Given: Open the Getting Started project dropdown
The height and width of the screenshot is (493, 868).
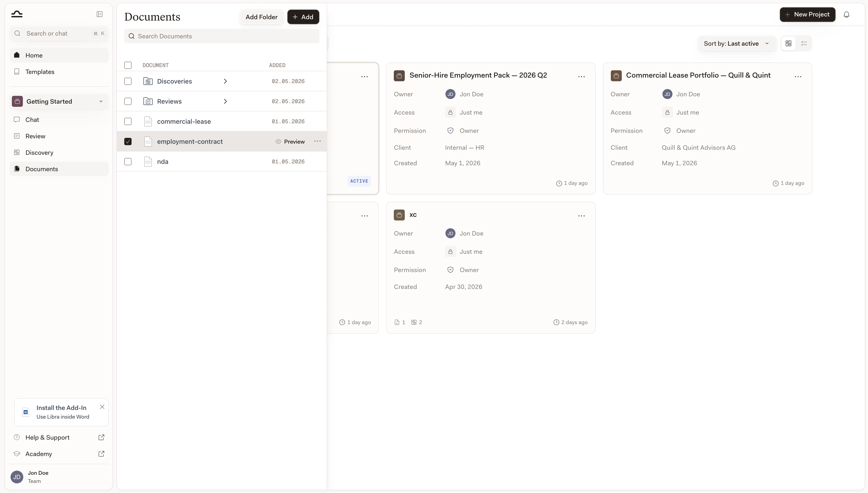Looking at the screenshot, I should pyautogui.click(x=59, y=101).
